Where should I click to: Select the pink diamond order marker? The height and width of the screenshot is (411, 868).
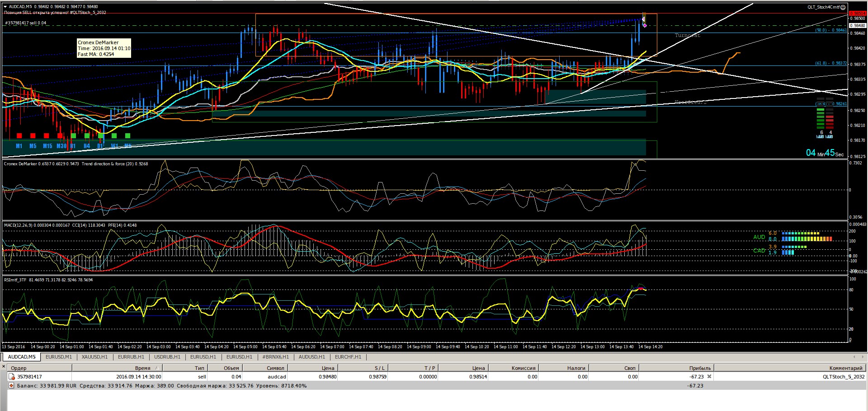tap(645, 26)
